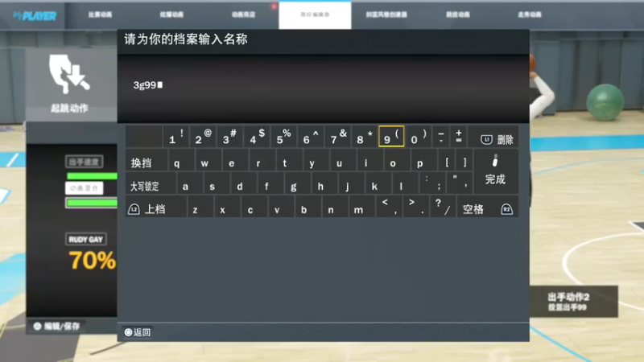
Task: Tap the letter w key
Action: [x=208, y=160]
